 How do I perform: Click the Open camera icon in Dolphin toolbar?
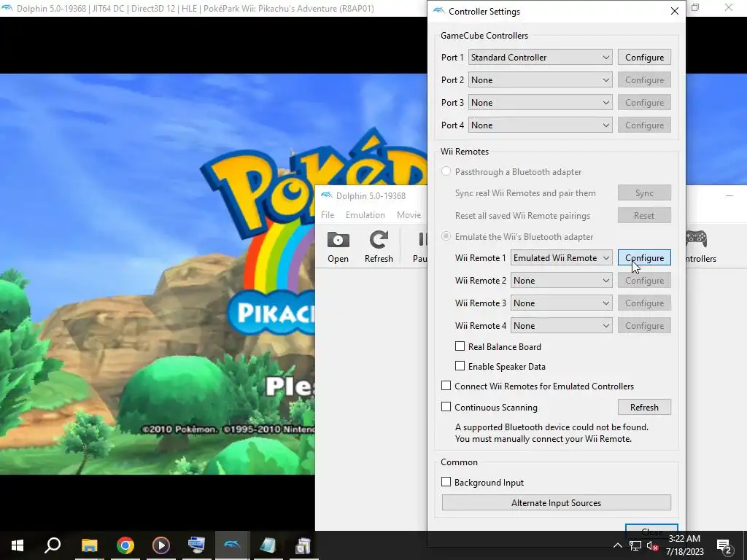point(338,240)
